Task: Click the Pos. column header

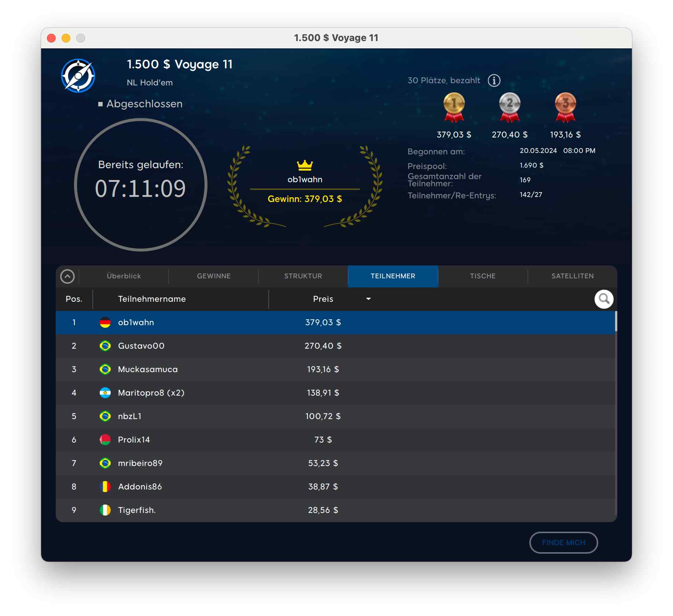Action: click(74, 299)
